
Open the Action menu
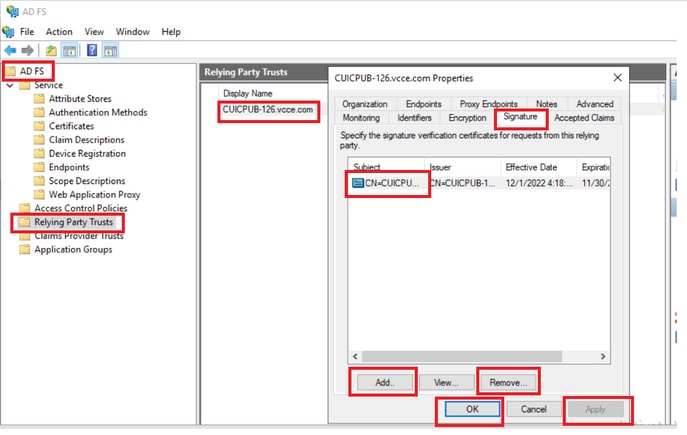[x=59, y=32]
